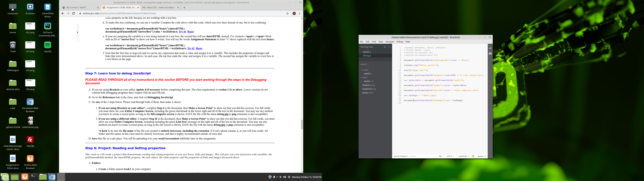Reload the Chromium page
This screenshot has height=181, width=644.
[x=73, y=14]
